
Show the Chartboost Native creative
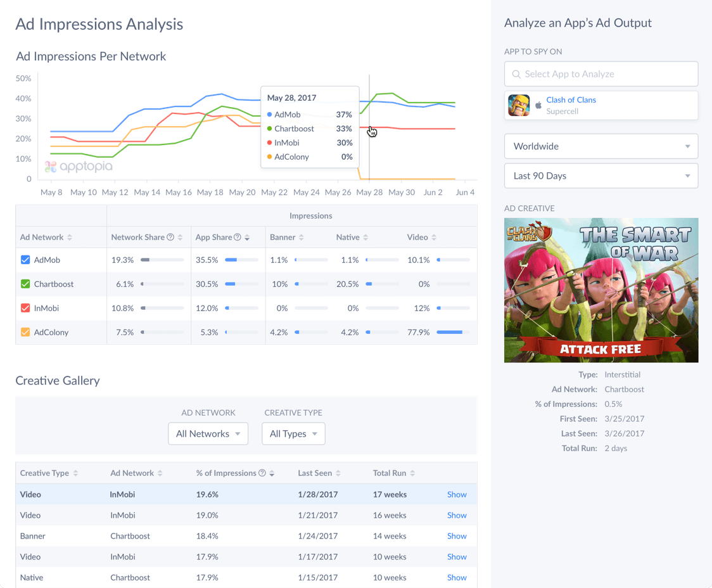(457, 577)
